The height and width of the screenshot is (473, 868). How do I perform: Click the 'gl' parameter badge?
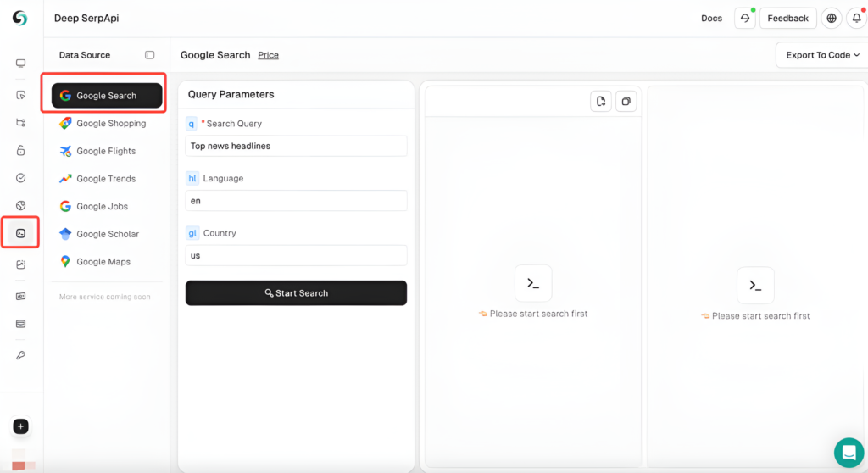point(192,233)
